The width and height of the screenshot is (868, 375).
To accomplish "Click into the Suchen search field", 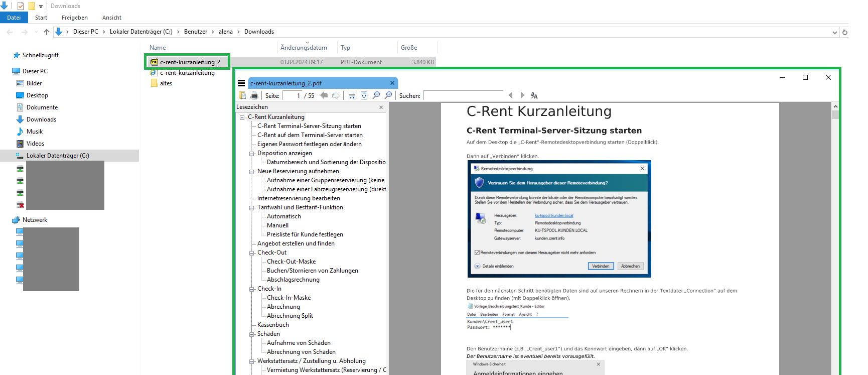I will click(x=463, y=95).
